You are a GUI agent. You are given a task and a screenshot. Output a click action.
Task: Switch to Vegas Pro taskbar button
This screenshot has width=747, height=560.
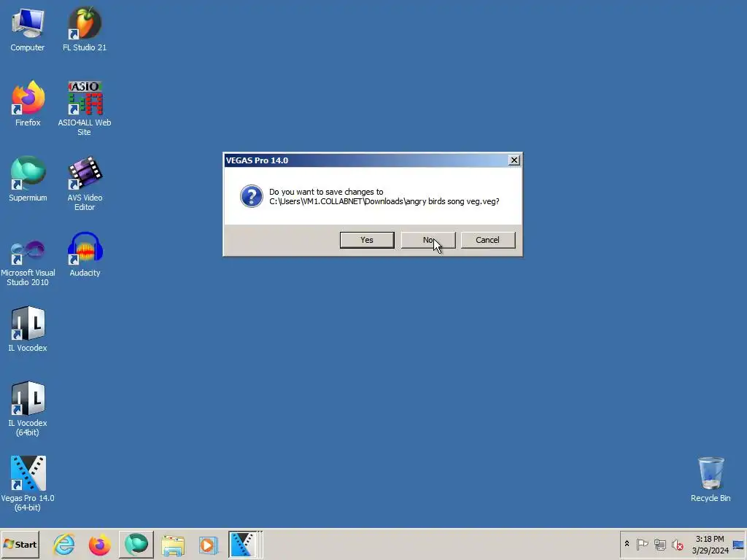(x=245, y=545)
